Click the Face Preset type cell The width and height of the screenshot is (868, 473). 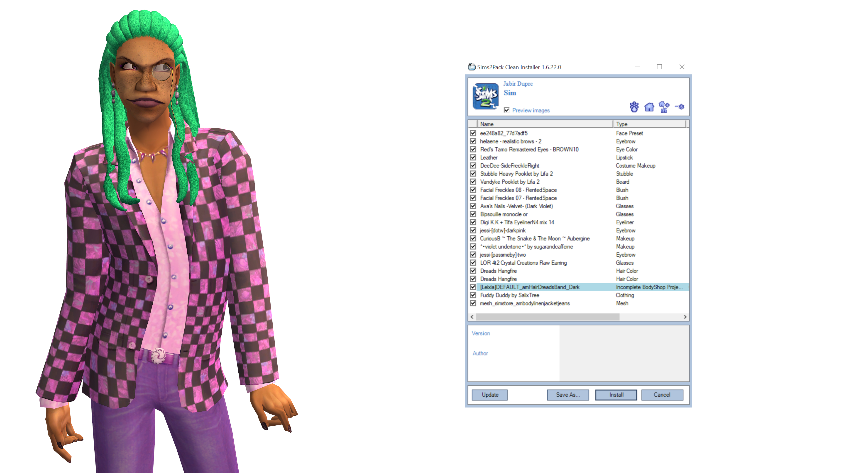[629, 133]
